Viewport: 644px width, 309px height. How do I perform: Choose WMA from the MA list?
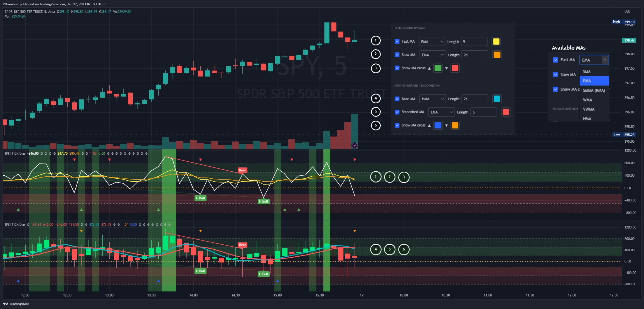pos(594,100)
